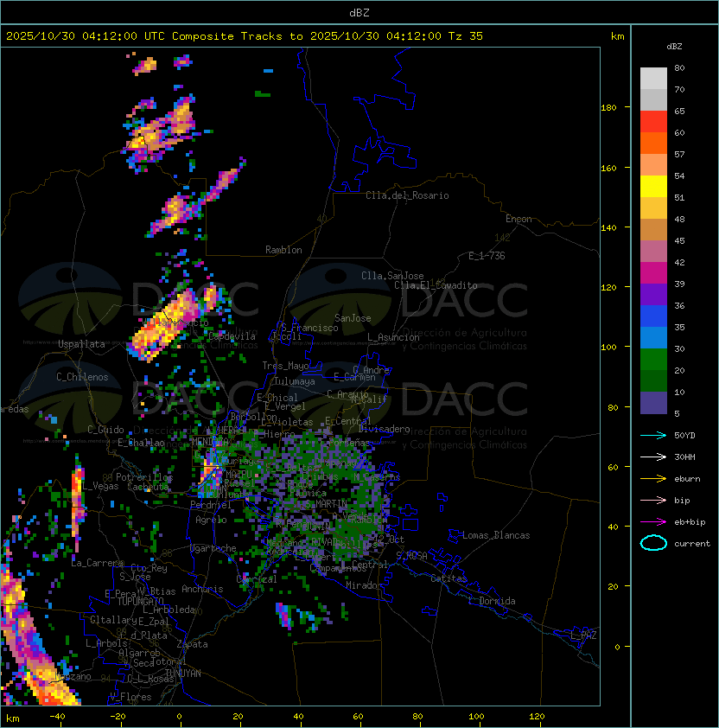Click the C_Chilenos map label
719x728 pixels.
click(82, 377)
